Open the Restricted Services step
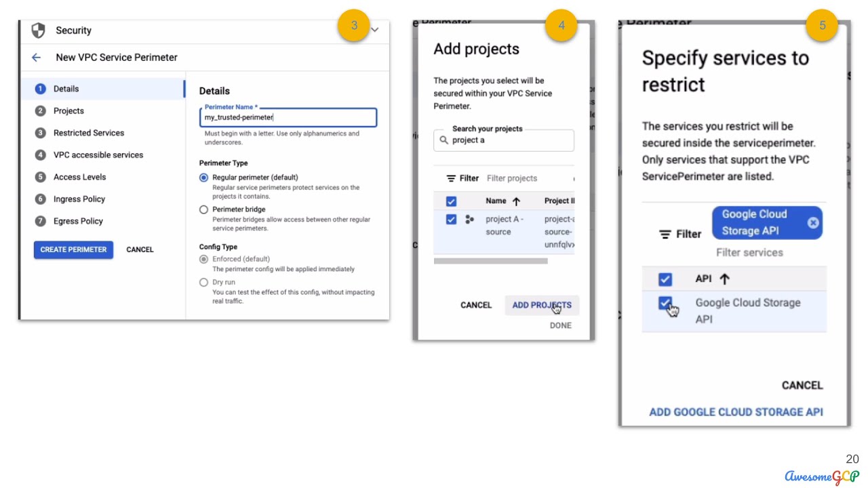Screen dimensions: 868x488 coord(89,133)
